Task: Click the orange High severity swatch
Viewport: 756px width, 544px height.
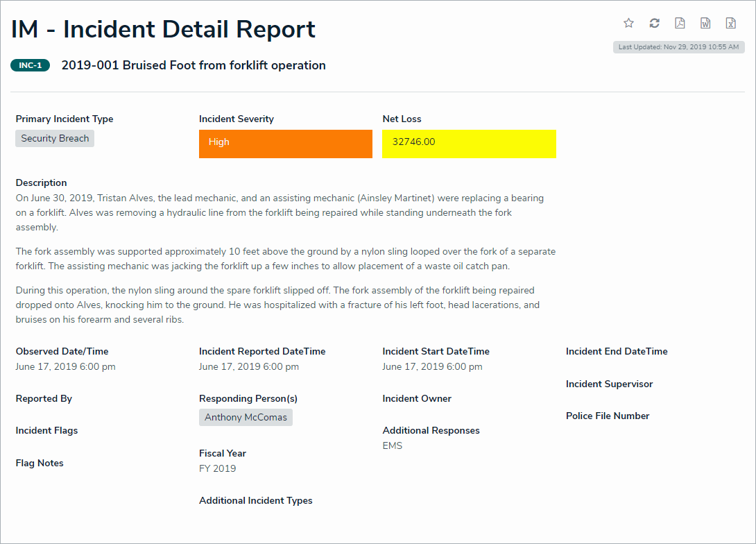Action: 285,144
